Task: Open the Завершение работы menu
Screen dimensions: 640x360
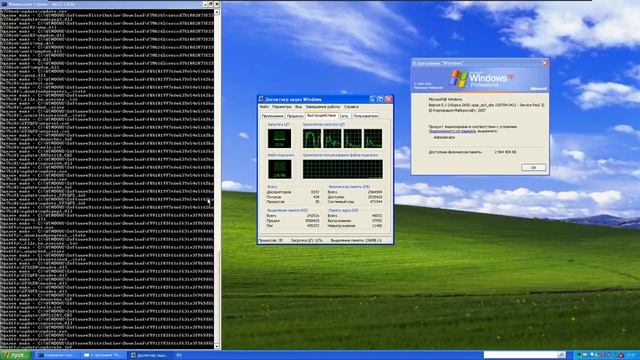Action: click(322, 107)
